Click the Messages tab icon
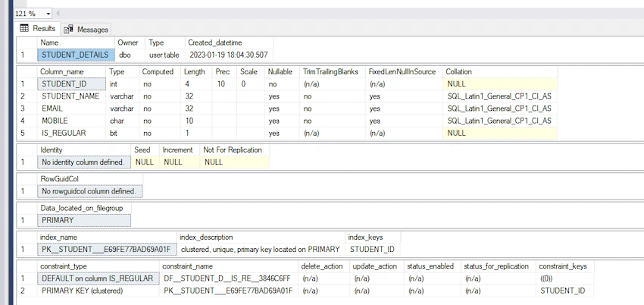Image resolution: width=644 pixels, height=305 pixels. (x=69, y=29)
